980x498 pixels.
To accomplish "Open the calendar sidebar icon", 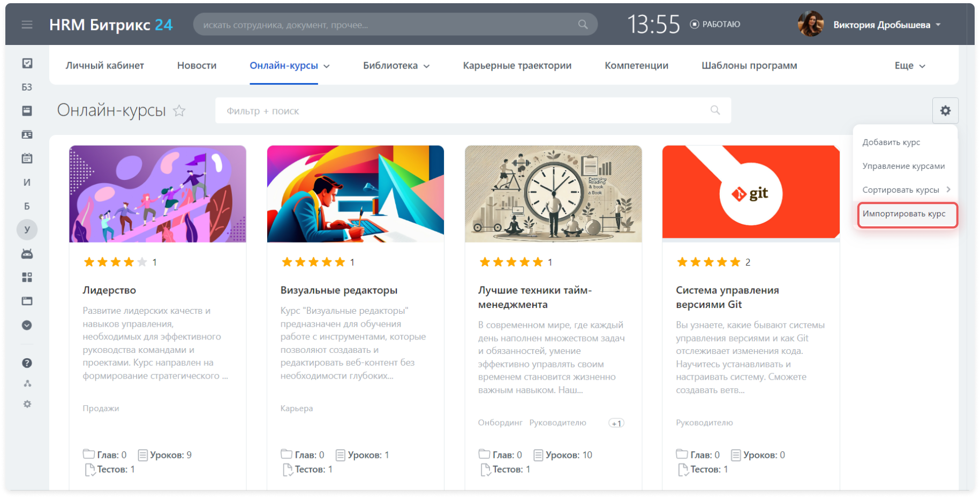I will pyautogui.click(x=27, y=158).
